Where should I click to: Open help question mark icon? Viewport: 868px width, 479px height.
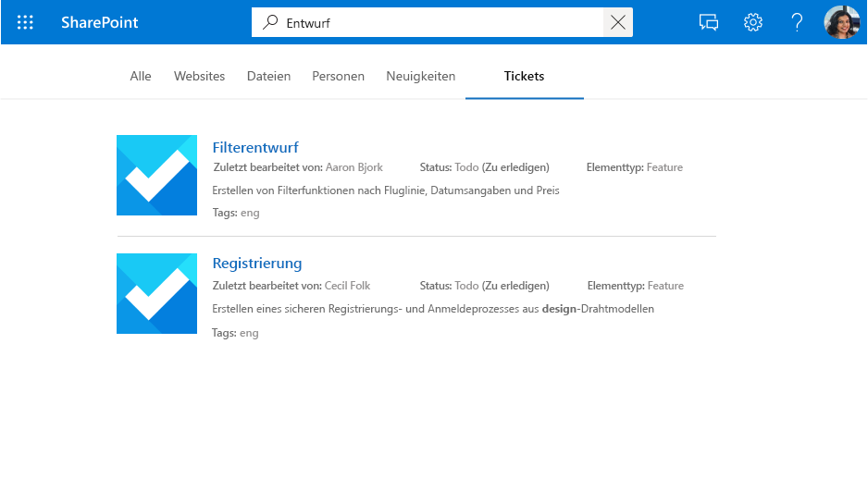(797, 22)
